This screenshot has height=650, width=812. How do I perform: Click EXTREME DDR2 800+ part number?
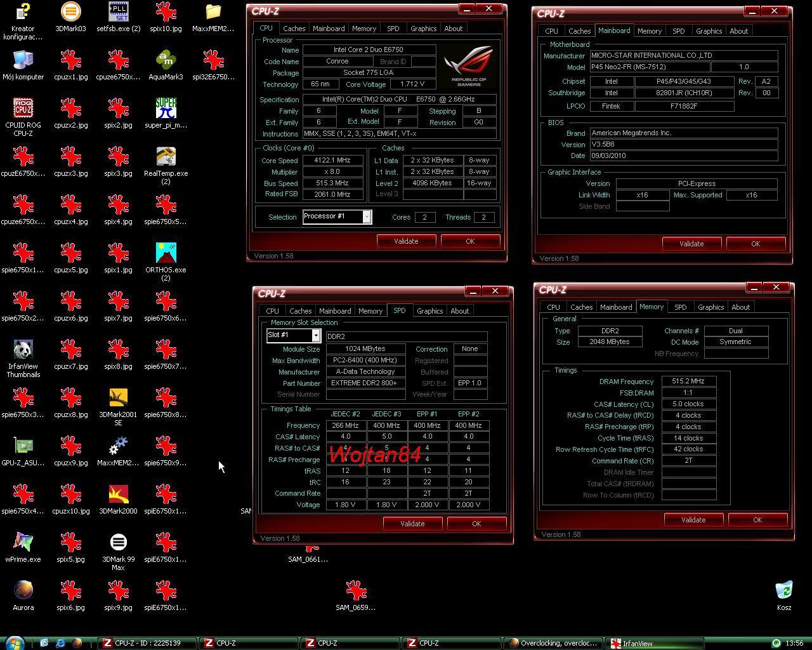[365, 383]
